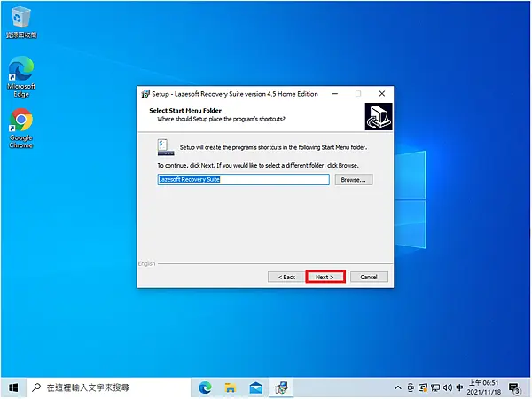Viewport: 532px width, 399px height.
Task: Show hidden system tray icons
Action: click(x=398, y=387)
